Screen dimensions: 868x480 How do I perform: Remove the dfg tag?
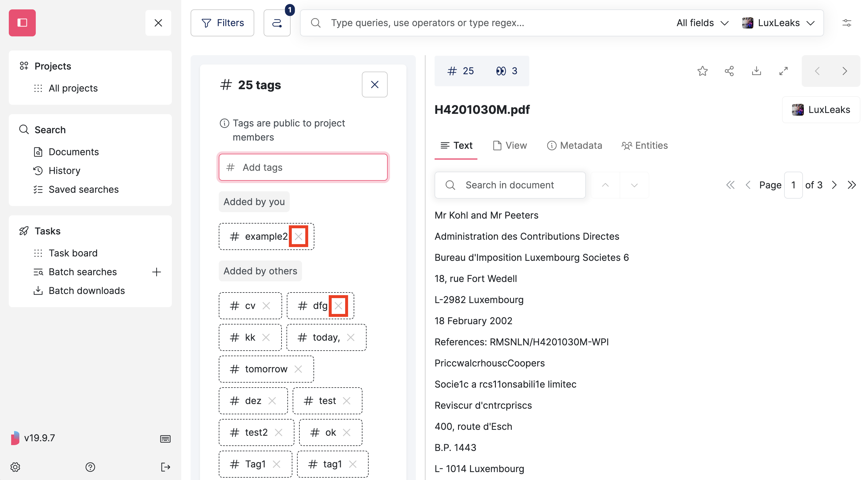pos(338,306)
